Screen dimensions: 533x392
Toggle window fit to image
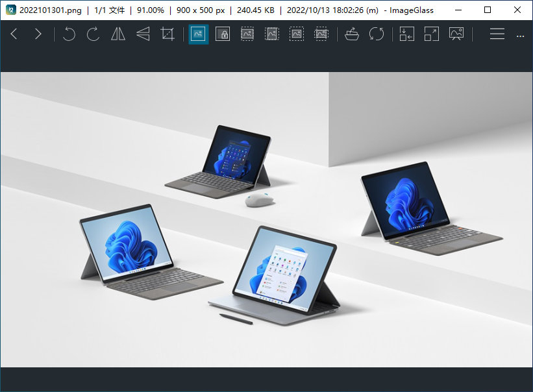(407, 34)
